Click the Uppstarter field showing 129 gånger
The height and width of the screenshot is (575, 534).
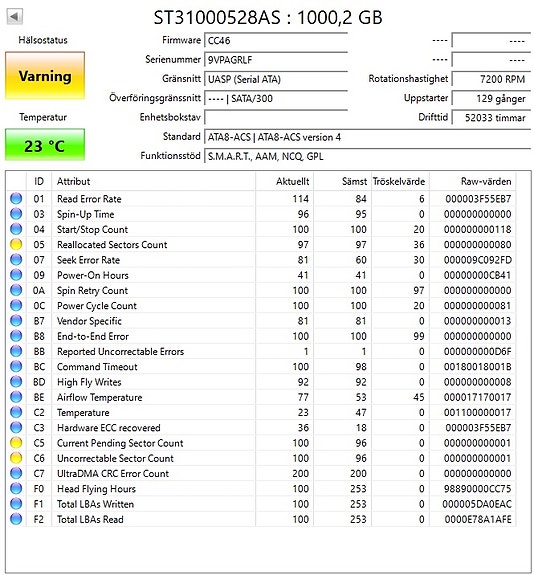(491, 98)
